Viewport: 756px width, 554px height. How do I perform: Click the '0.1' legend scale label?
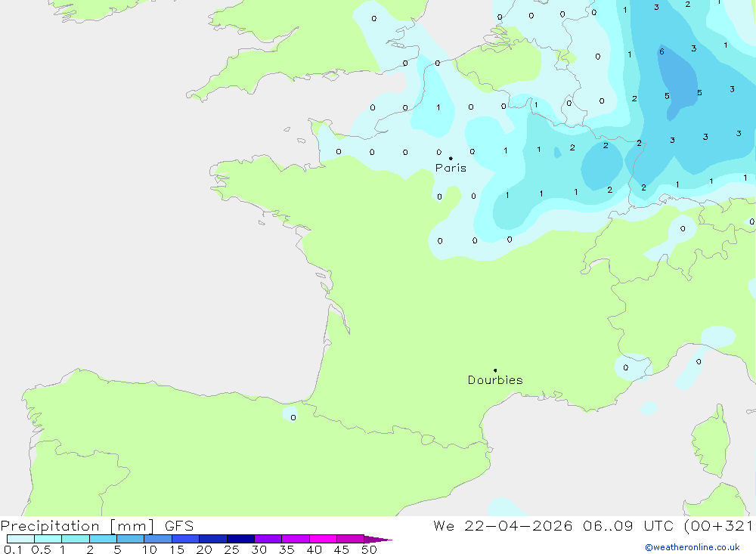click(13, 549)
